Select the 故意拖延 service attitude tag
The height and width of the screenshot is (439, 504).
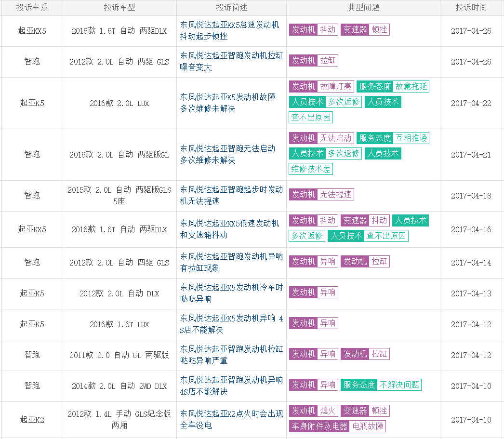[411, 87]
